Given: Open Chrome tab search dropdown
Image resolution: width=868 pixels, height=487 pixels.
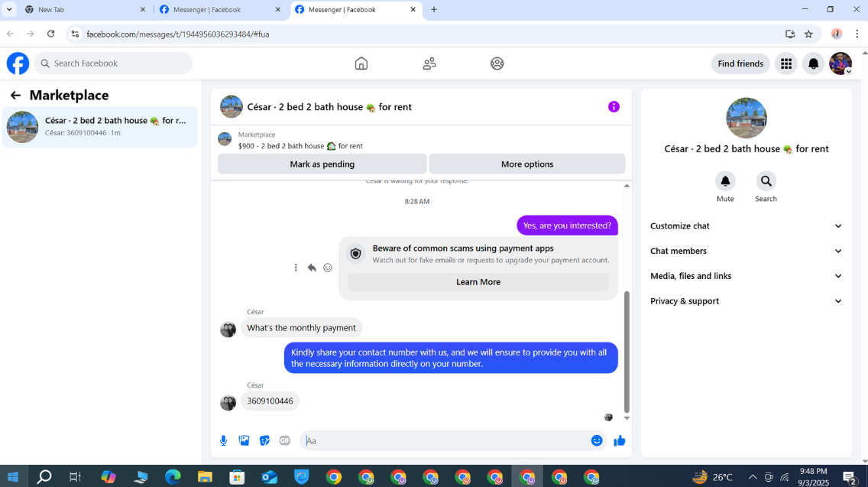Looking at the screenshot, I should point(9,9).
